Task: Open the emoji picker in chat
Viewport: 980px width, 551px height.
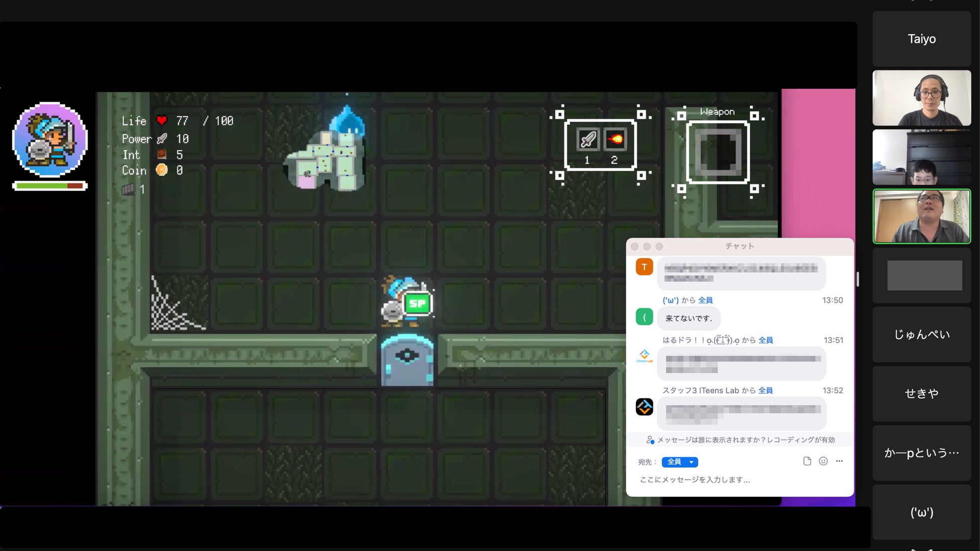Action: click(x=823, y=461)
